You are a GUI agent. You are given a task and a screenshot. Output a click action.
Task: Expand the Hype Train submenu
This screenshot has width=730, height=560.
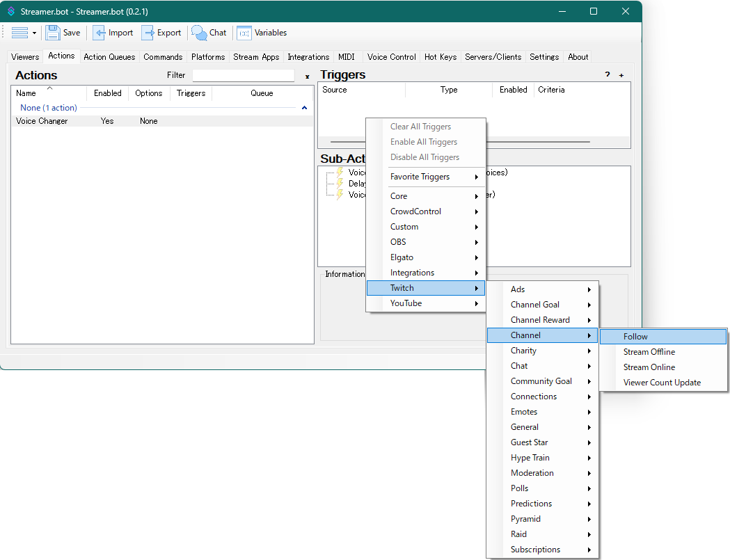tap(542, 458)
